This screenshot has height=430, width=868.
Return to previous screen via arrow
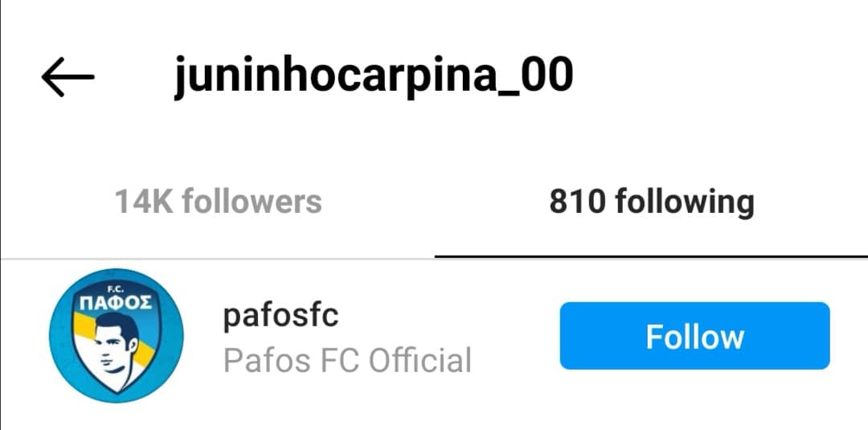[x=68, y=77]
